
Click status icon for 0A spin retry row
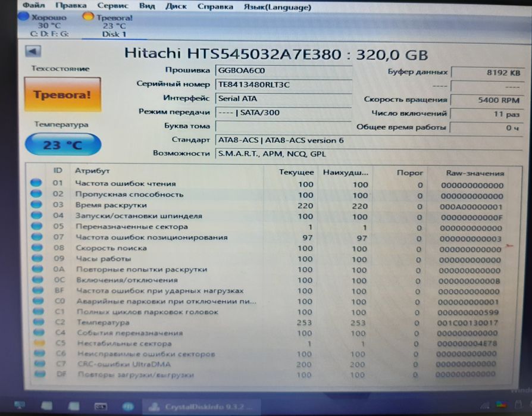click(37, 269)
